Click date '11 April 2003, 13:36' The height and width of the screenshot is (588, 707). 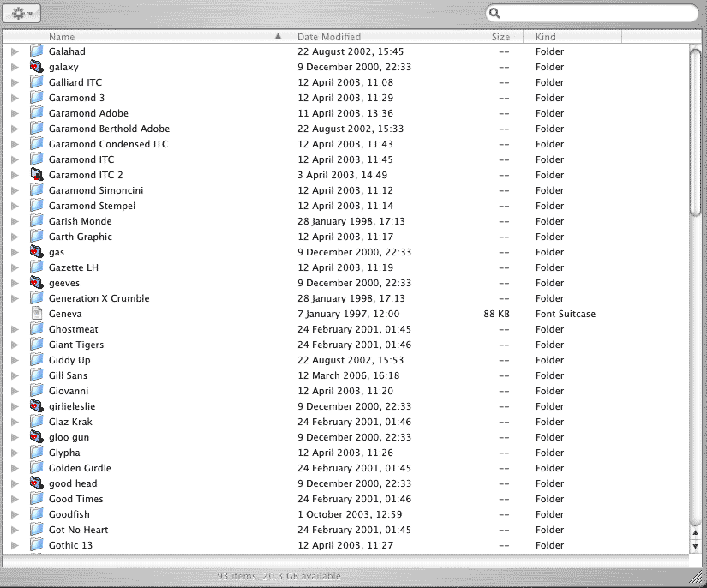(345, 113)
